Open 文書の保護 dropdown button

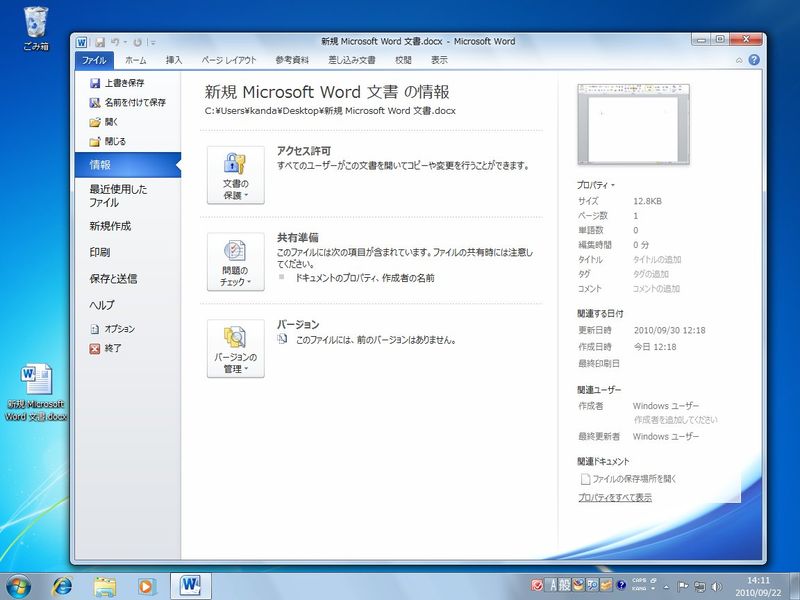[236, 175]
